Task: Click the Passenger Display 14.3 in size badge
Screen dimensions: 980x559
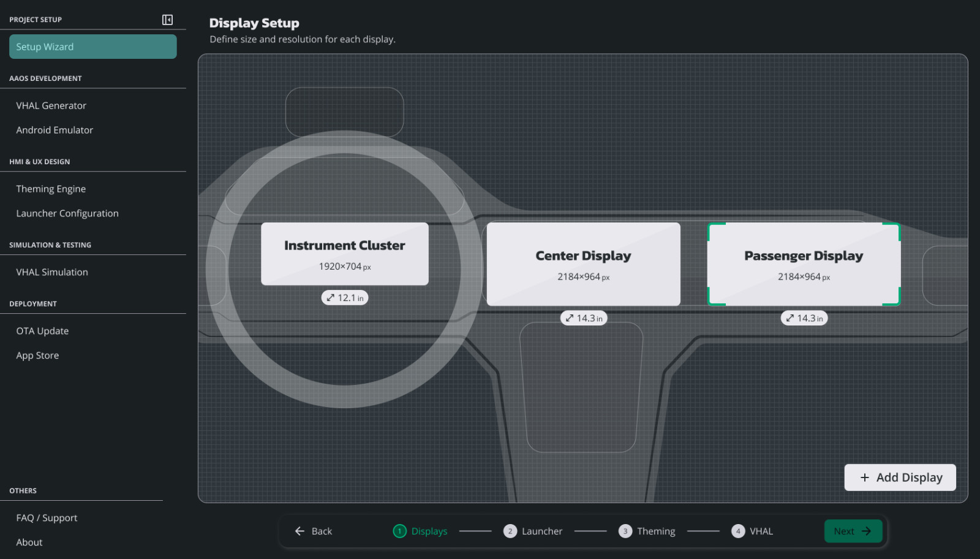Action: tap(804, 318)
